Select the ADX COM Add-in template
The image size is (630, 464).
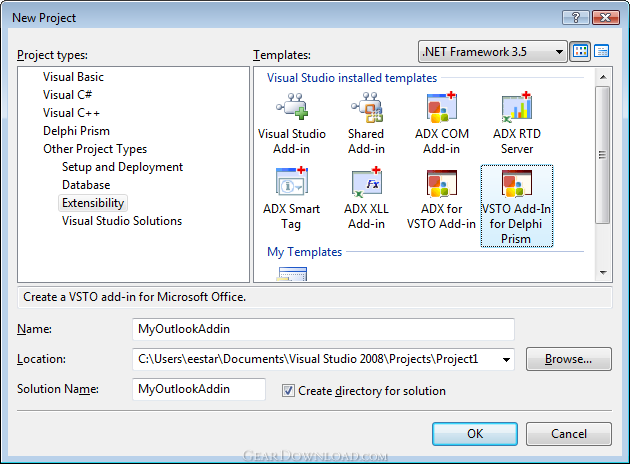(x=442, y=124)
